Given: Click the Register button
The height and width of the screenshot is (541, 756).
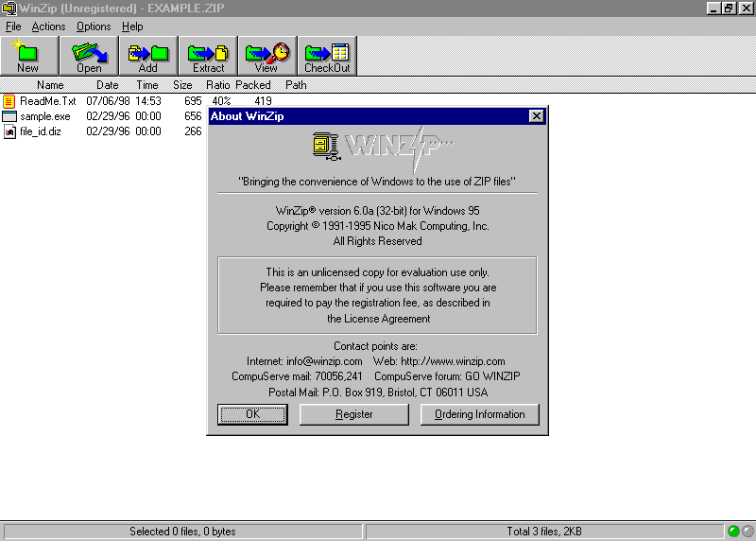Looking at the screenshot, I should tap(353, 414).
